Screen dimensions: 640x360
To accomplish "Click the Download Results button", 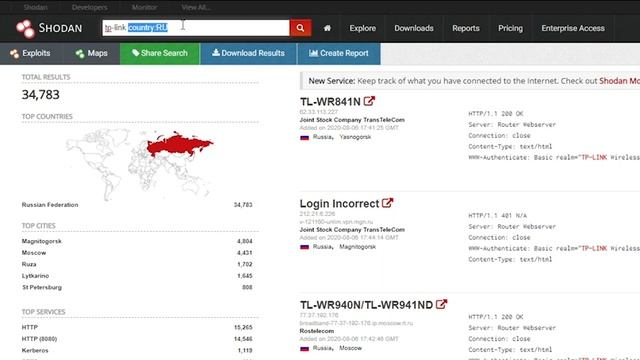I will tap(248, 53).
